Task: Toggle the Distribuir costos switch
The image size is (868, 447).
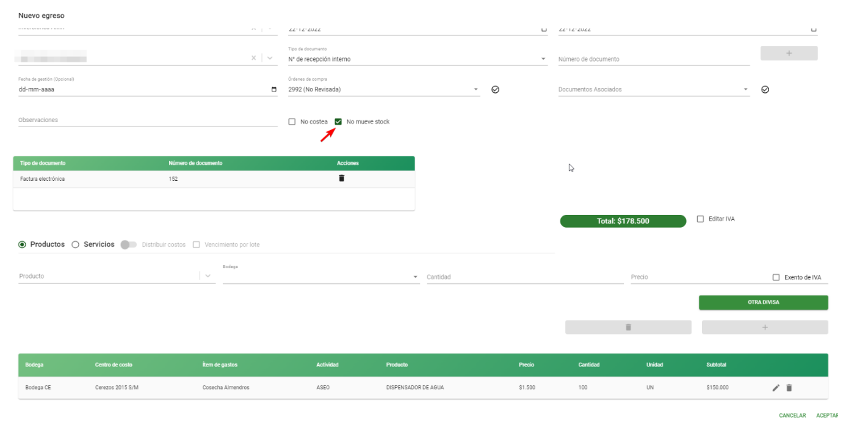Action: point(128,244)
